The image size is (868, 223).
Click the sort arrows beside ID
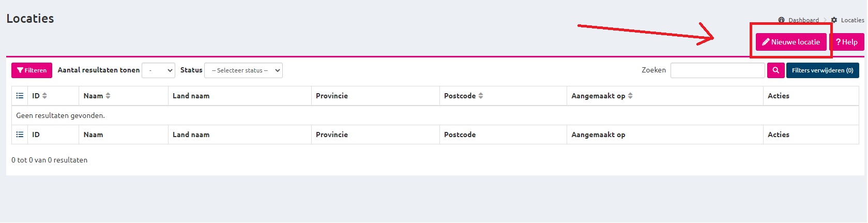[44, 96]
